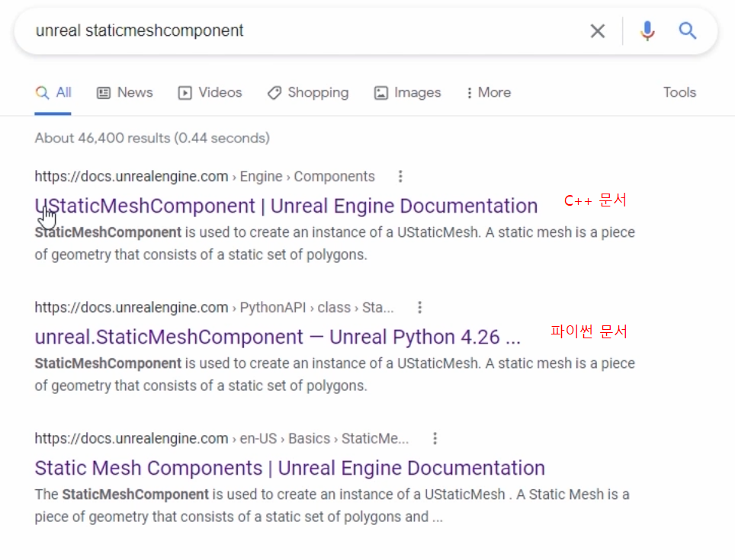Screen dimensions: 735x560
Task: Open the UStaticMeshComponent documentation result
Action: (x=286, y=206)
